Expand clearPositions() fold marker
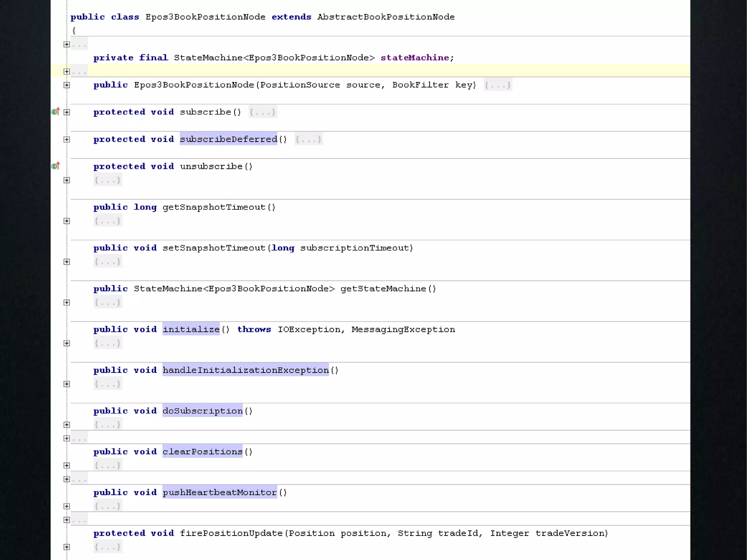 (67, 466)
